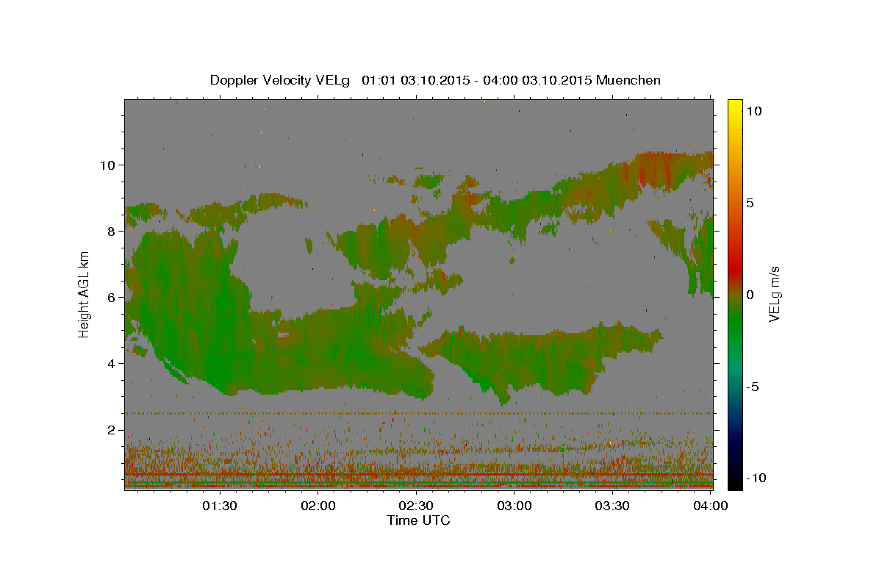Click the colorbar value 5
This screenshot has width=882, height=588.
click(751, 202)
